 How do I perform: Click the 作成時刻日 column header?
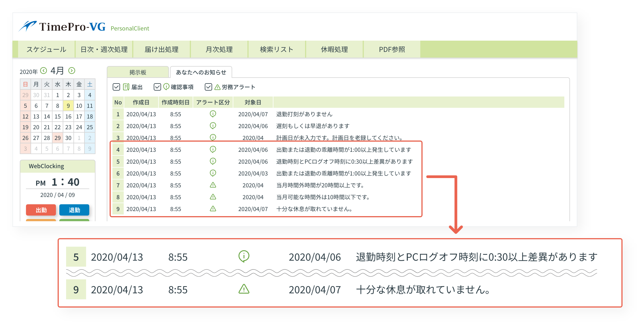[x=176, y=102]
